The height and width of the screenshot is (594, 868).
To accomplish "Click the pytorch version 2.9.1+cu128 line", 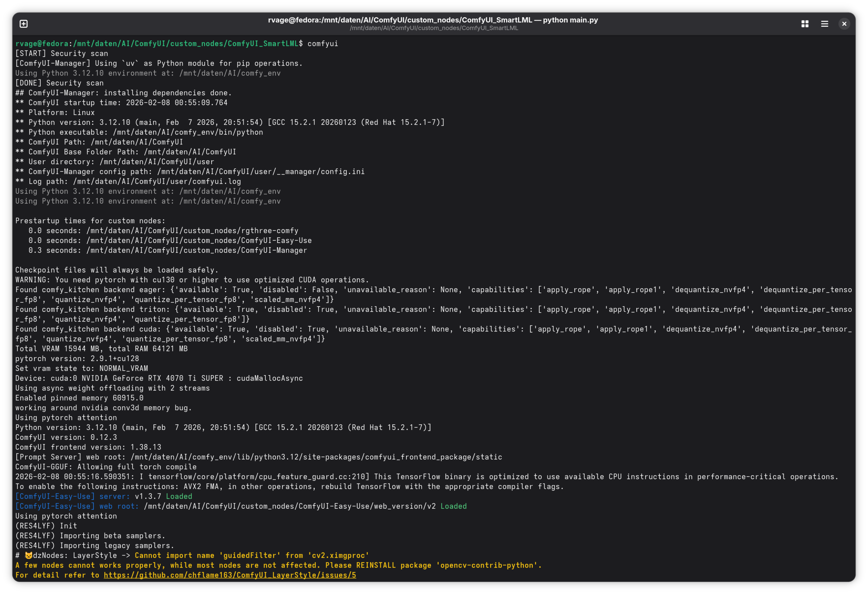I will click(x=77, y=359).
